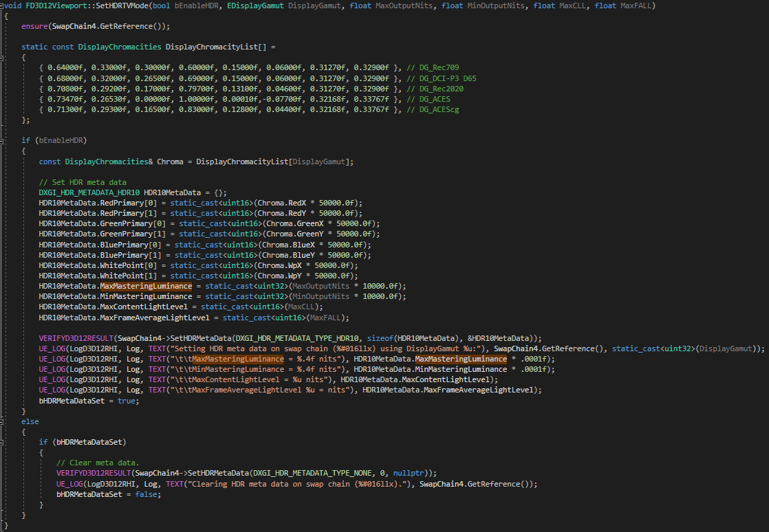Click the '// Clear meta data.' comment
The height and width of the screenshot is (532, 769).
[x=98, y=463]
